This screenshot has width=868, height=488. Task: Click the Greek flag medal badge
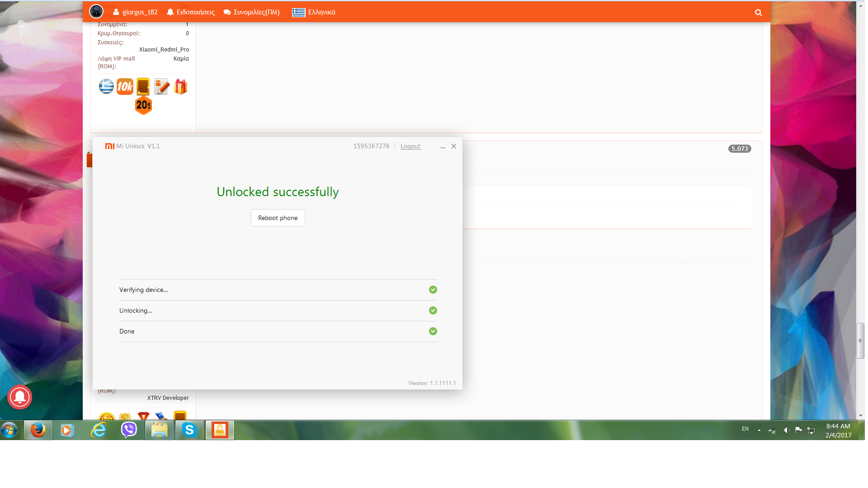(x=106, y=86)
